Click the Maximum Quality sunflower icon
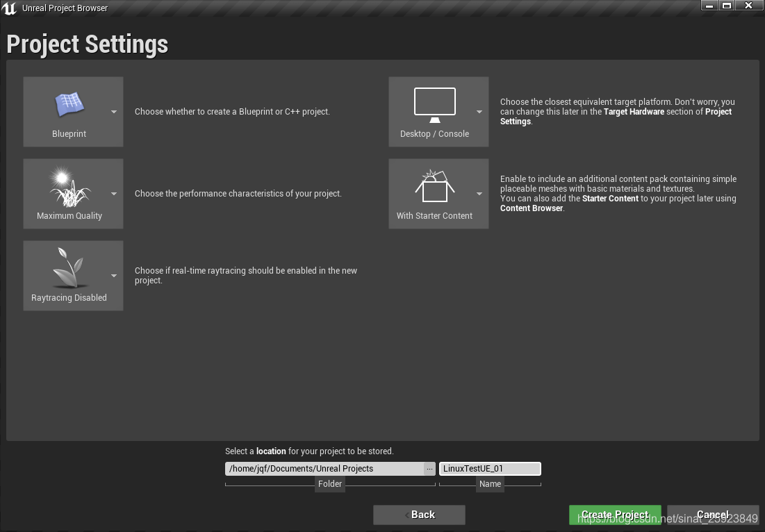The width and height of the screenshot is (765, 532). pyautogui.click(x=69, y=188)
